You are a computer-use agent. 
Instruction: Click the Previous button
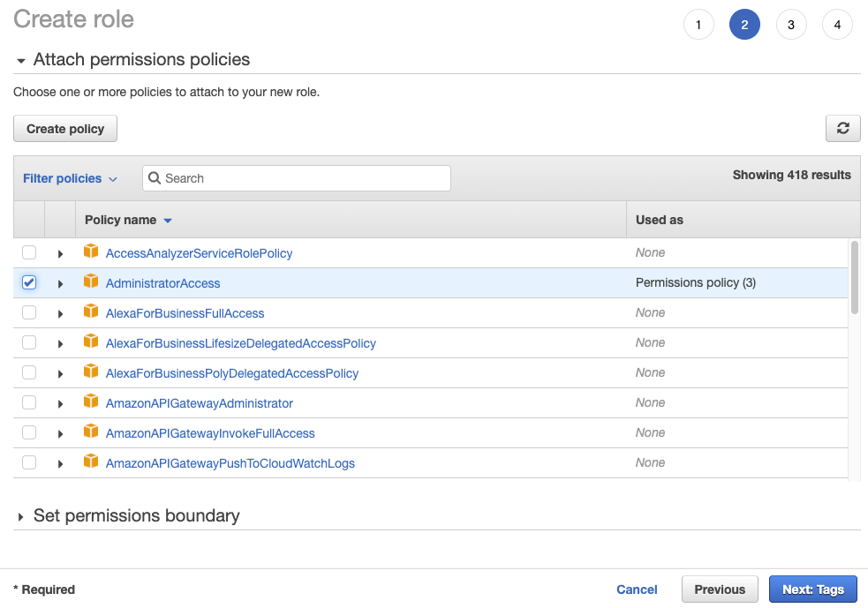pyautogui.click(x=720, y=589)
